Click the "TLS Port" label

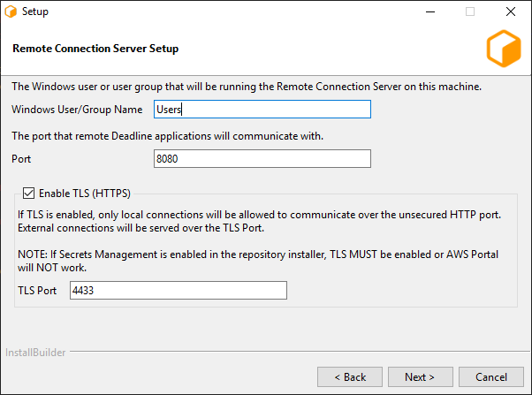(38, 291)
